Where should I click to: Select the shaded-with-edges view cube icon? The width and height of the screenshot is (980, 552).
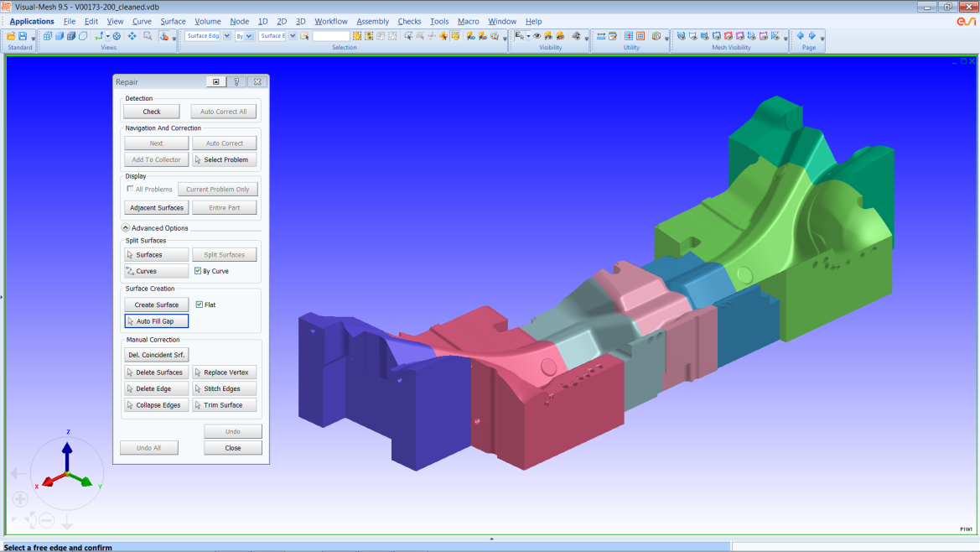pos(71,36)
